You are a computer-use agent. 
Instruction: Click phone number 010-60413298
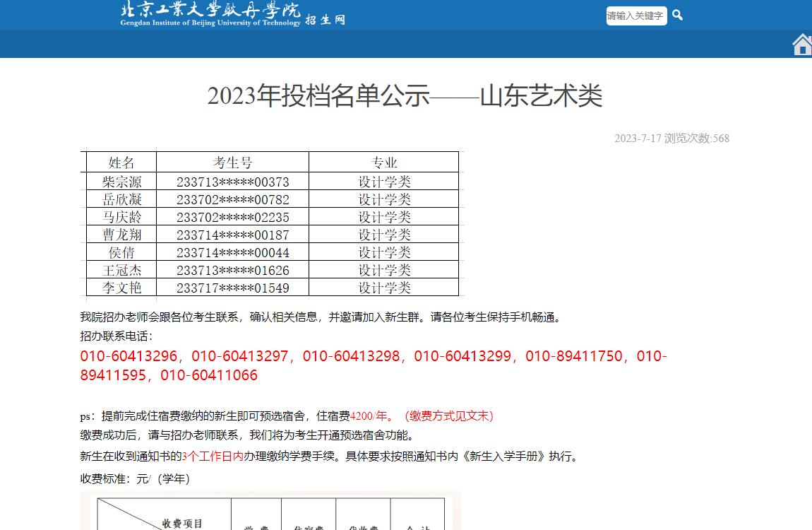coord(351,356)
